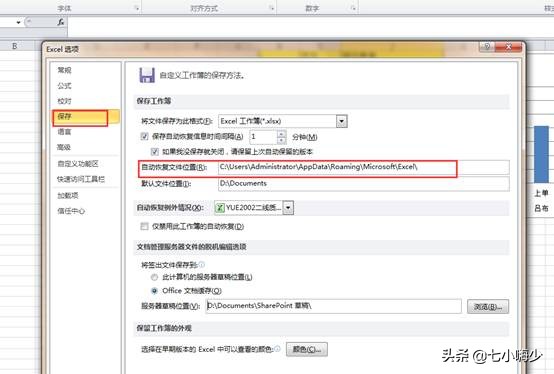554x374 pixels.
Task: Click the fx insert function icon
Action: (61, 22)
